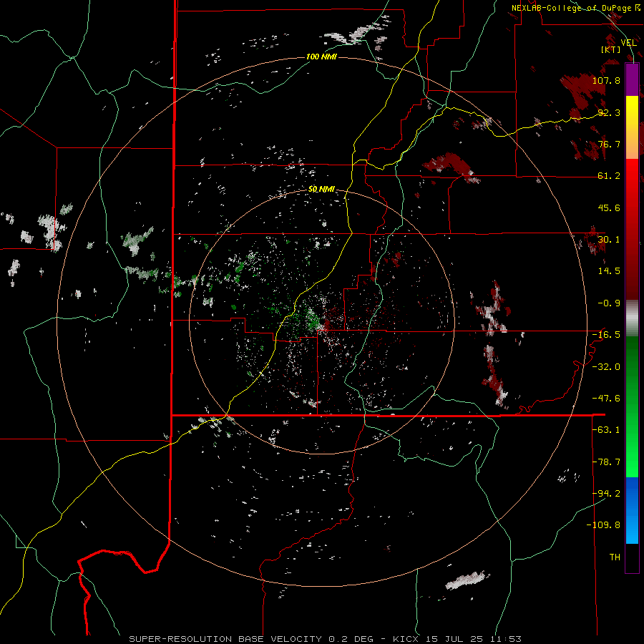Select the -32.0 scale value
Image resolution: width=644 pixels, height=644 pixels.
pyautogui.click(x=606, y=367)
